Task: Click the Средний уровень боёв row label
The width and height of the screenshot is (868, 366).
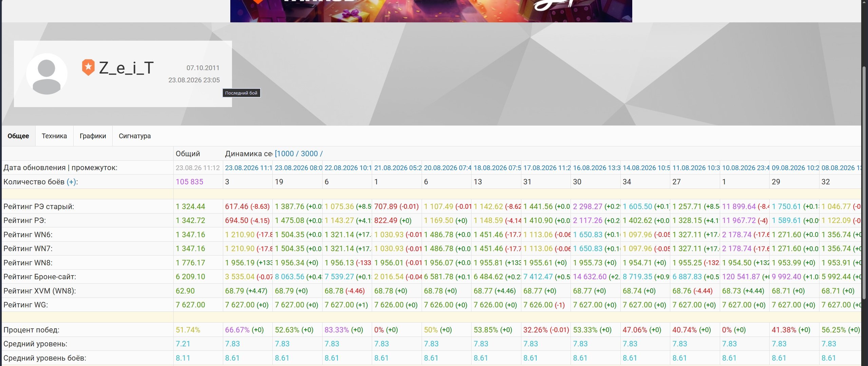Action: click(45, 358)
